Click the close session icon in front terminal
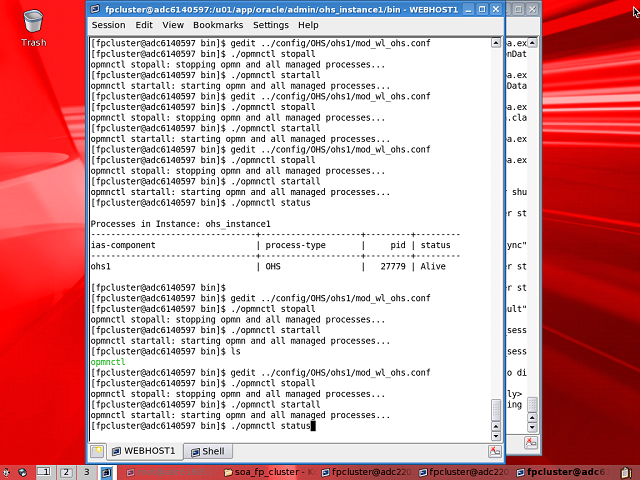 click(495, 451)
